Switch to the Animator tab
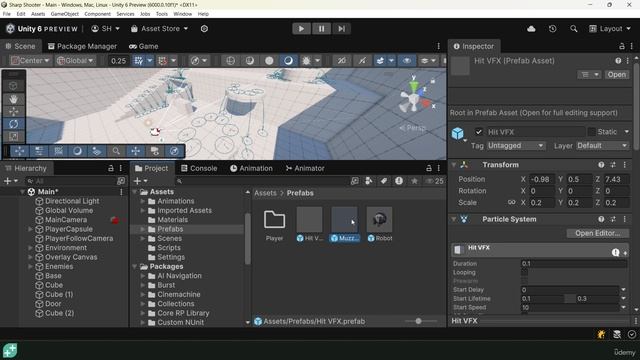This screenshot has height=360, width=640. click(305, 168)
